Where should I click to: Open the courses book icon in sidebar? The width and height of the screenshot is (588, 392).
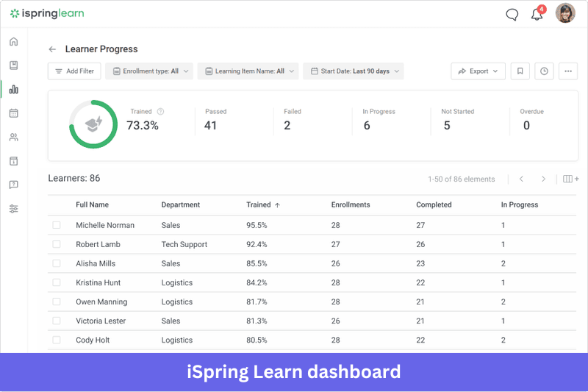(13, 65)
